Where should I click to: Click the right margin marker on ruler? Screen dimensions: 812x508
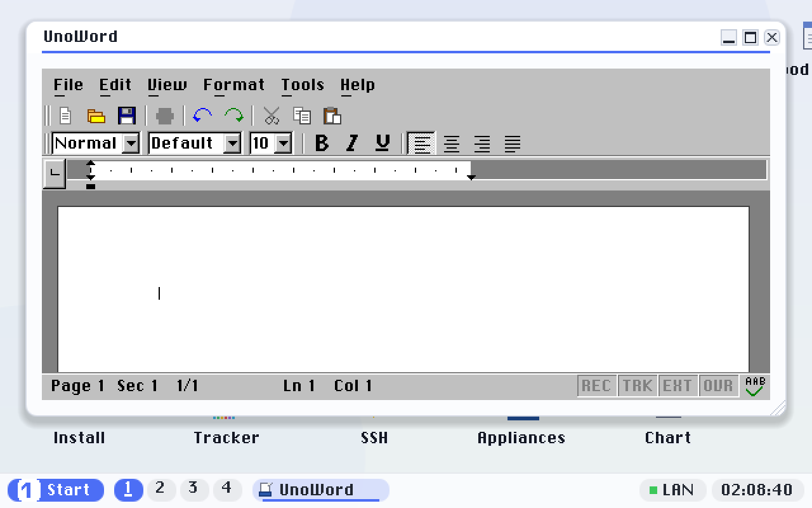471,178
